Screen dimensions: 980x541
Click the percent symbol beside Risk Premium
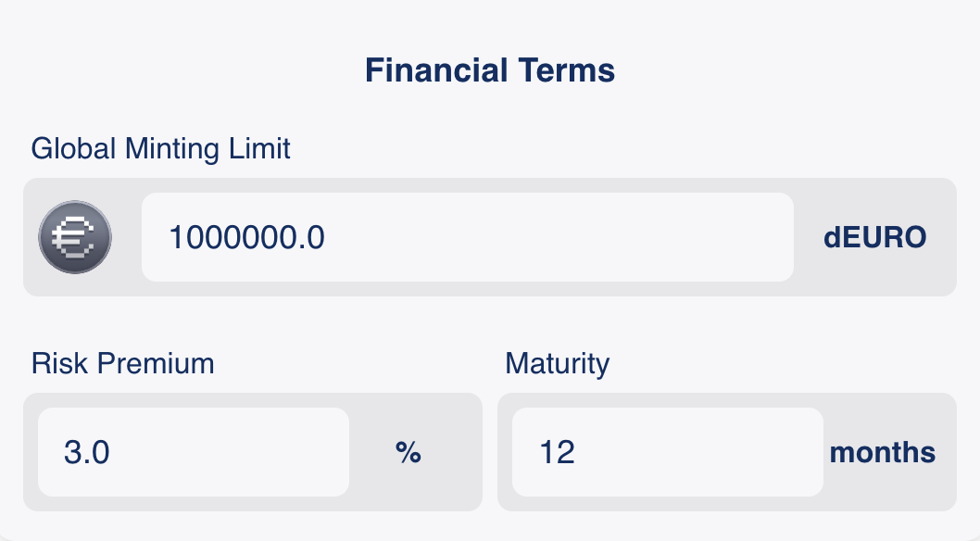[408, 452]
